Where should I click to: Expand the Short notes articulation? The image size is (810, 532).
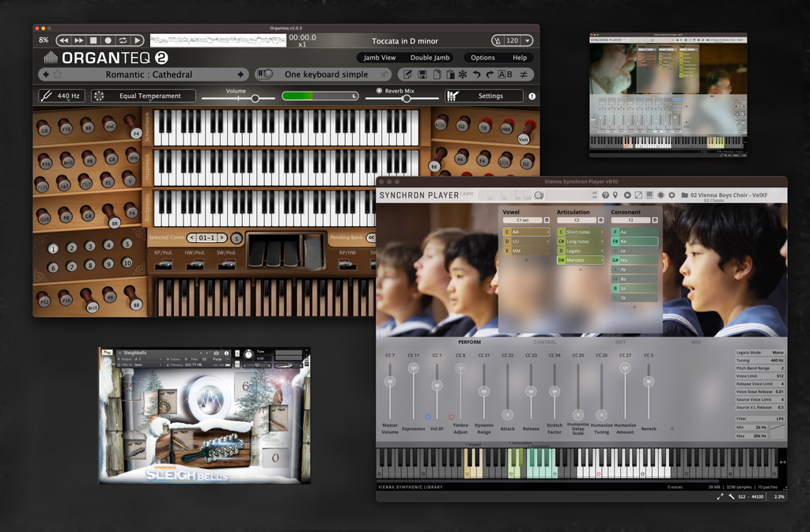coord(602,232)
